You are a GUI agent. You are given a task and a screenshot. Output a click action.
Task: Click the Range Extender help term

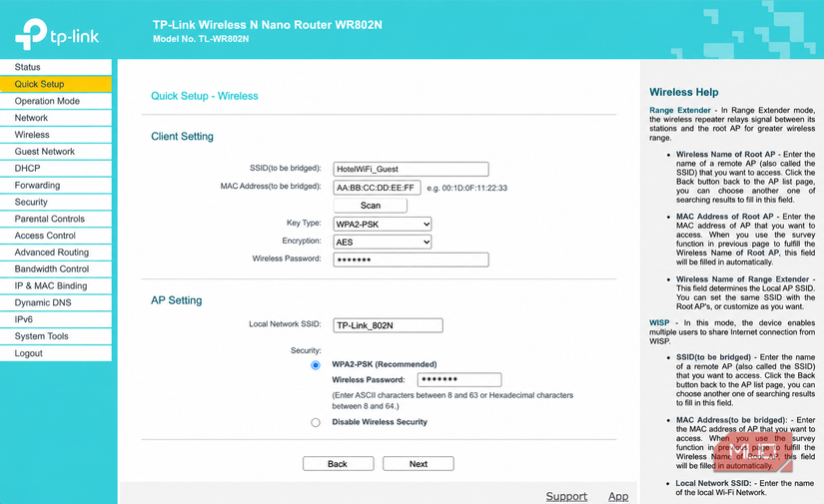[680, 110]
